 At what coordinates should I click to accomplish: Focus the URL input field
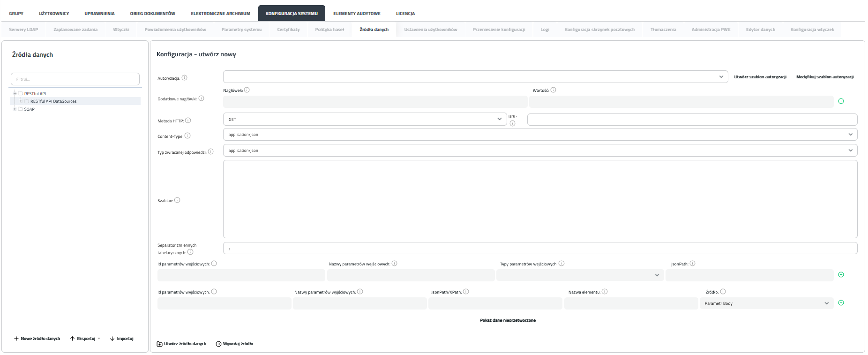pos(692,120)
